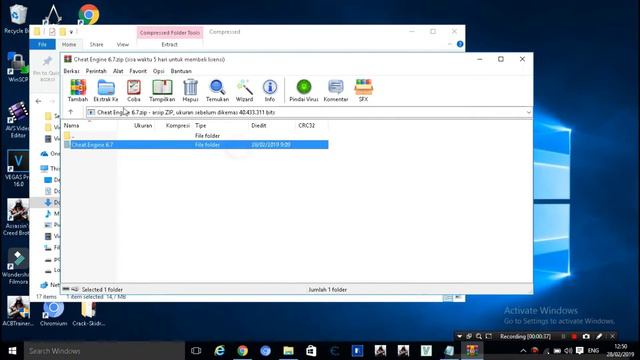The height and width of the screenshot is (360, 640).
Task: Expand the archive path dropdown arrow
Action: tap(529, 112)
